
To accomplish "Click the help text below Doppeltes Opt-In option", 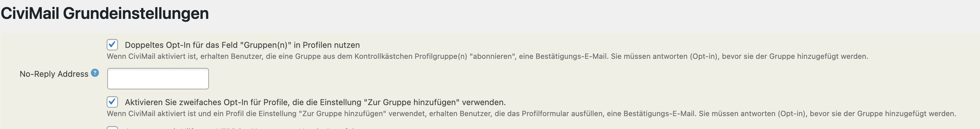I will (487, 57).
